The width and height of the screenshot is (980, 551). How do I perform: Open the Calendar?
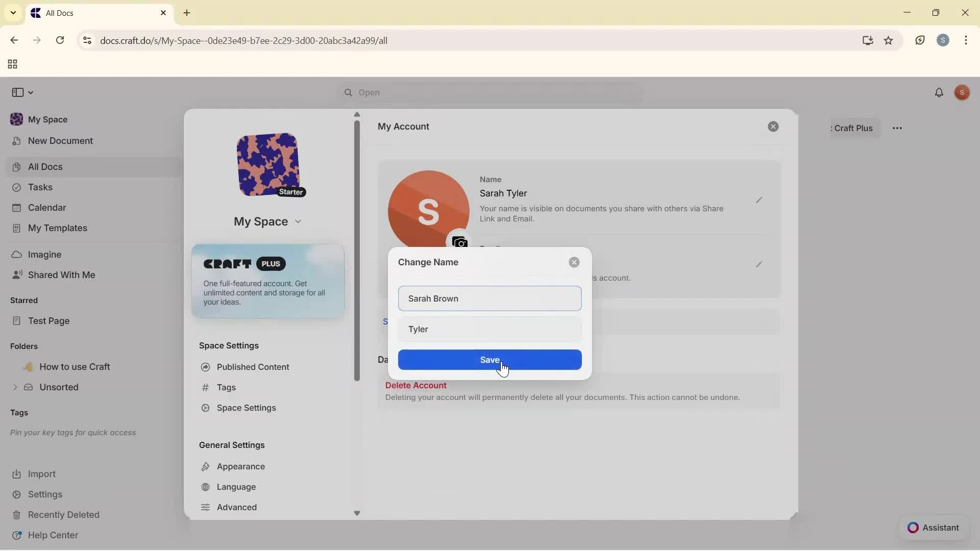point(46,207)
